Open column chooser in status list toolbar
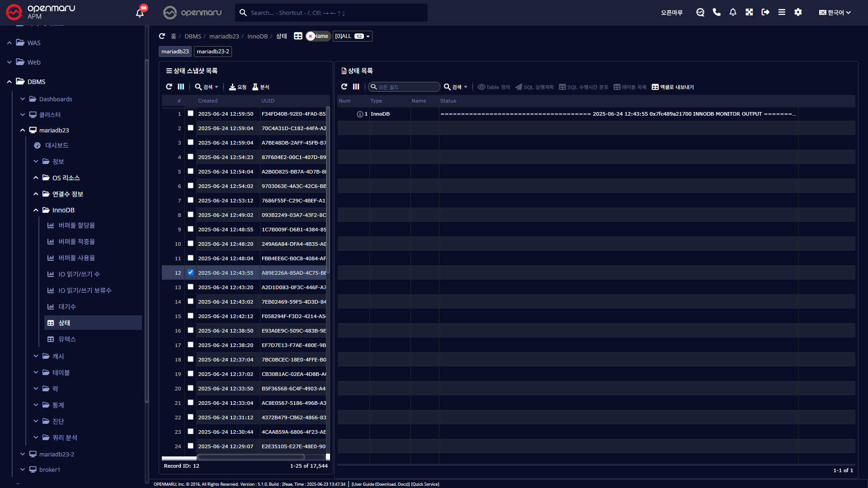The image size is (868, 488). coord(356,87)
